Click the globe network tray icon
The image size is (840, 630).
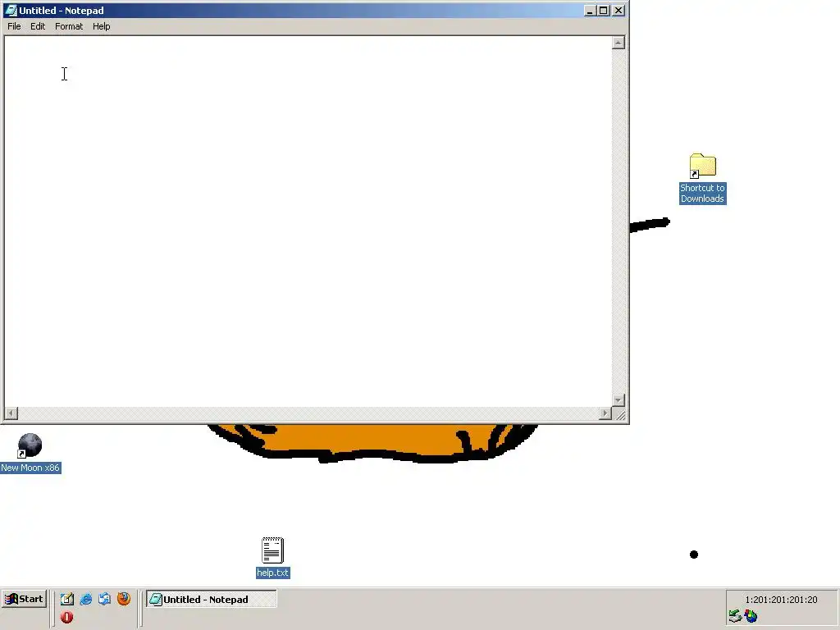[751, 617]
